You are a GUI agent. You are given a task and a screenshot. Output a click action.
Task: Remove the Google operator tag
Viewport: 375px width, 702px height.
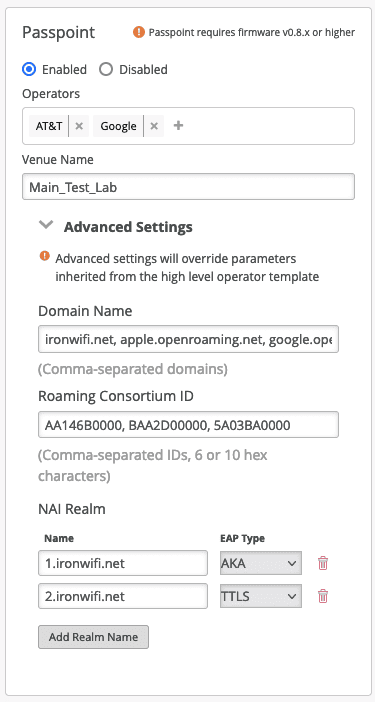[x=154, y=126]
